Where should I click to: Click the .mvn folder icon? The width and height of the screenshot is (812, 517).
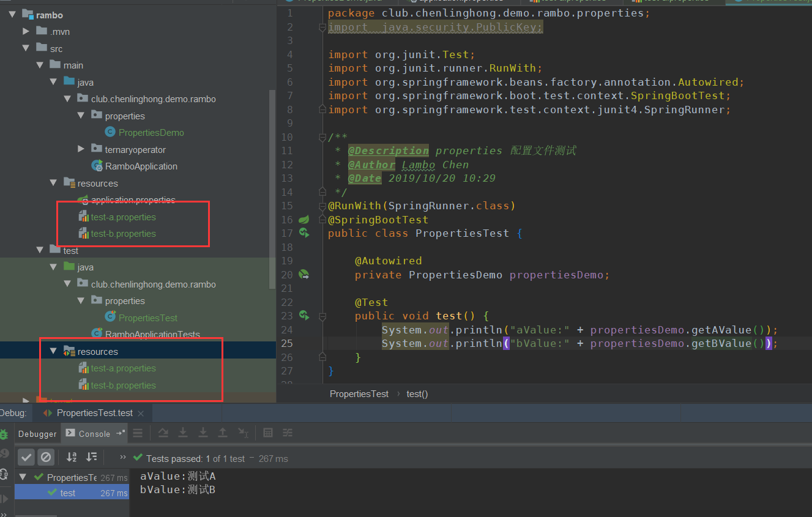[42, 31]
